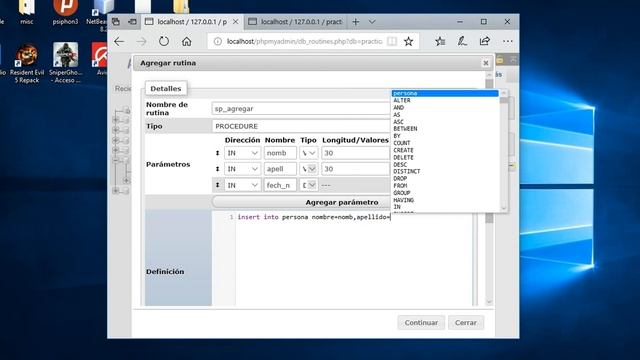Choose GROUP in autocomplete list
Image resolution: width=640 pixels, height=360 pixels.
tap(445, 193)
